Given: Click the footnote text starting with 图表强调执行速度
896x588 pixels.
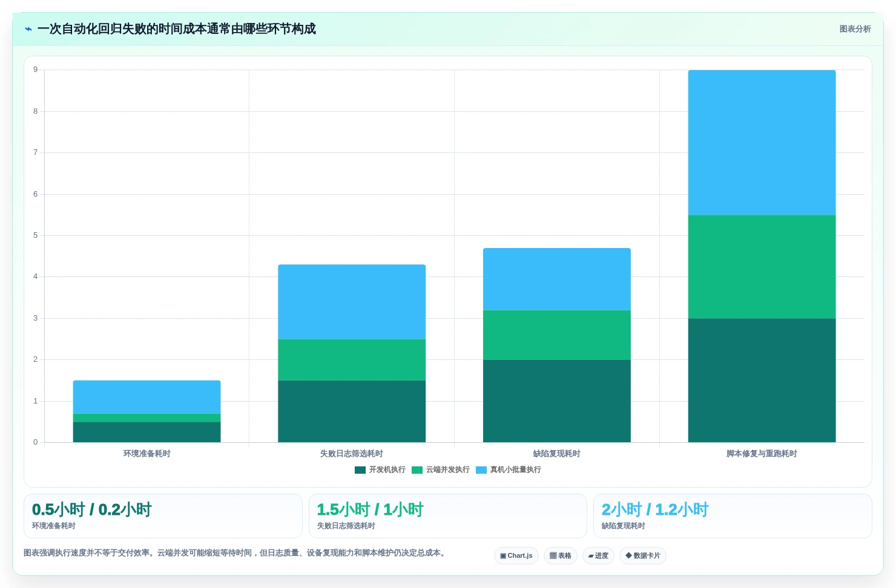Looking at the screenshot, I should tap(236, 553).
